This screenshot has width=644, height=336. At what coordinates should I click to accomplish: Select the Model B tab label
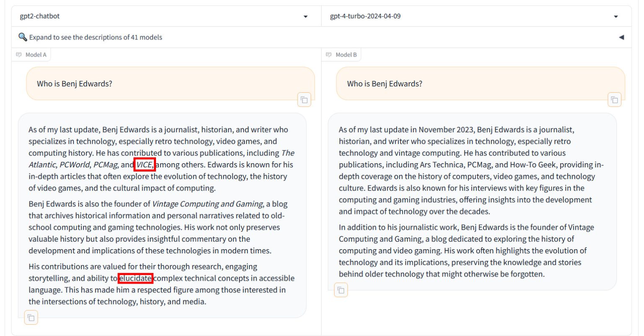point(345,54)
